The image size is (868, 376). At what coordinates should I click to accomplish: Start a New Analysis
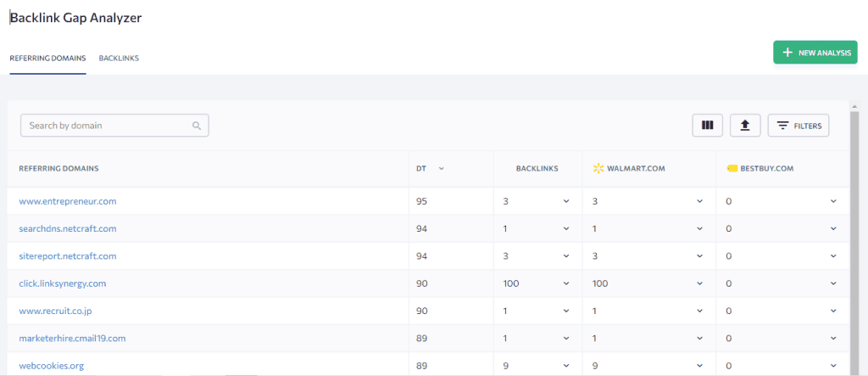tap(815, 53)
